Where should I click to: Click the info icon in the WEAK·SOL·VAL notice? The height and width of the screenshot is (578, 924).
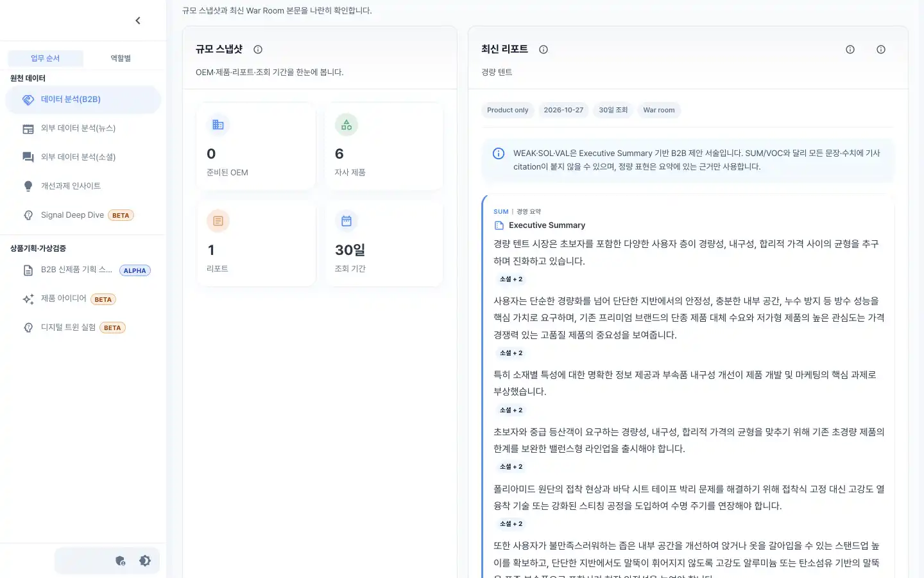pos(499,153)
